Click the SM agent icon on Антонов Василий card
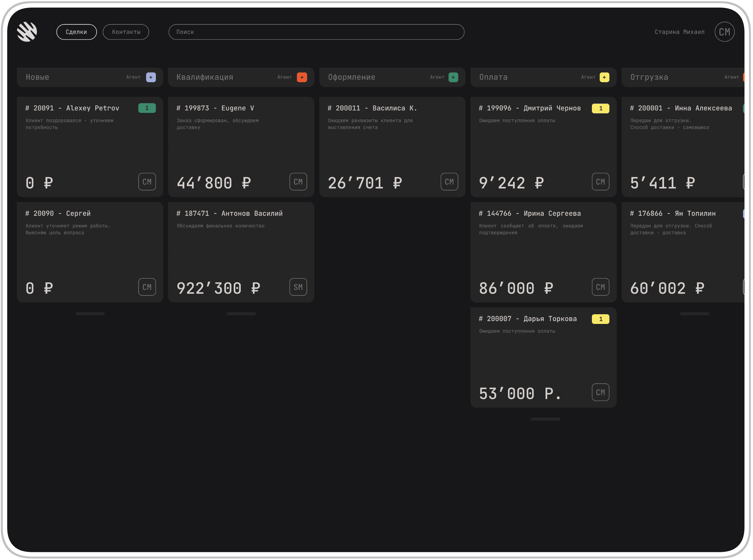 298,287
